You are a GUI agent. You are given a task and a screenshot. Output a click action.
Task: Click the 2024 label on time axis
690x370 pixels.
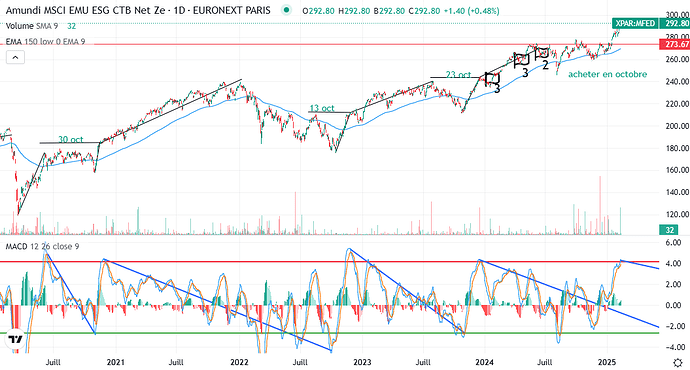pyautogui.click(x=484, y=363)
